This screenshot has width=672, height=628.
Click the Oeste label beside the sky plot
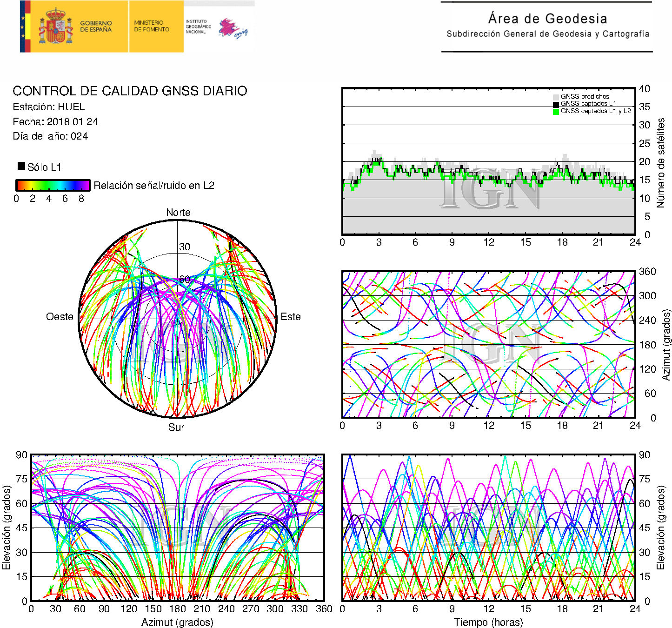(x=60, y=317)
